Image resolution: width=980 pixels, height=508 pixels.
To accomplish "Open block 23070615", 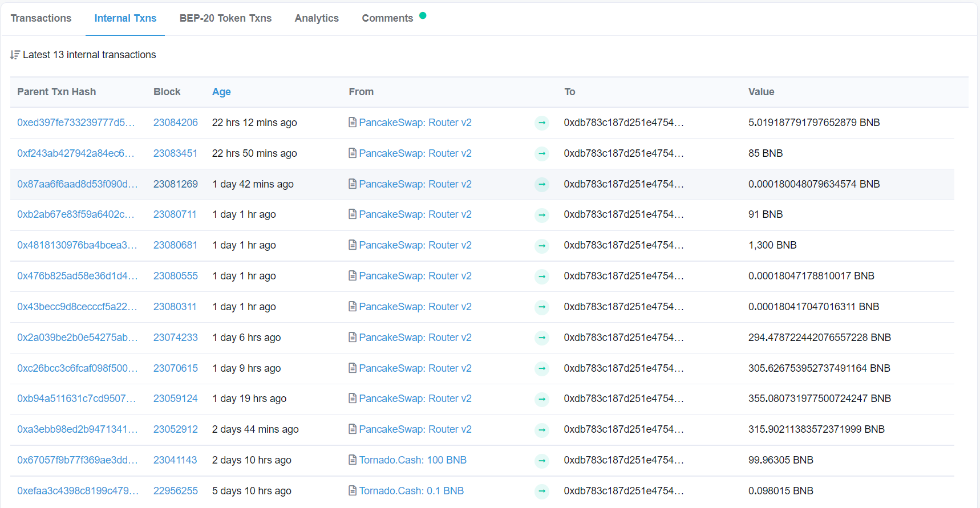I will (176, 368).
